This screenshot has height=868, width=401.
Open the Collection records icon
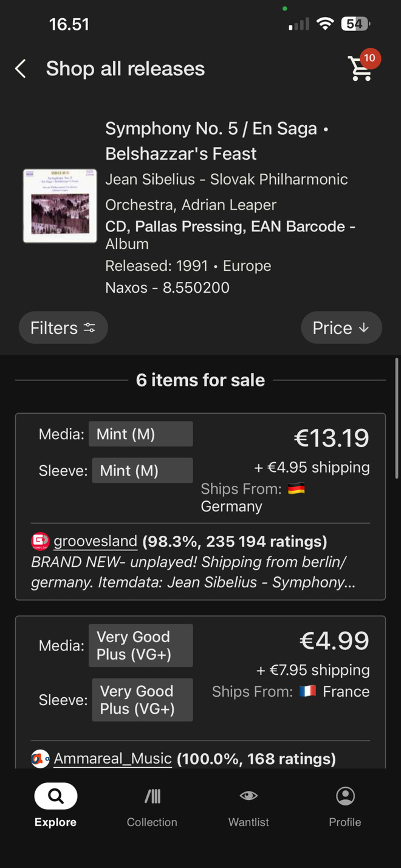pyautogui.click(x=152, y=796)
